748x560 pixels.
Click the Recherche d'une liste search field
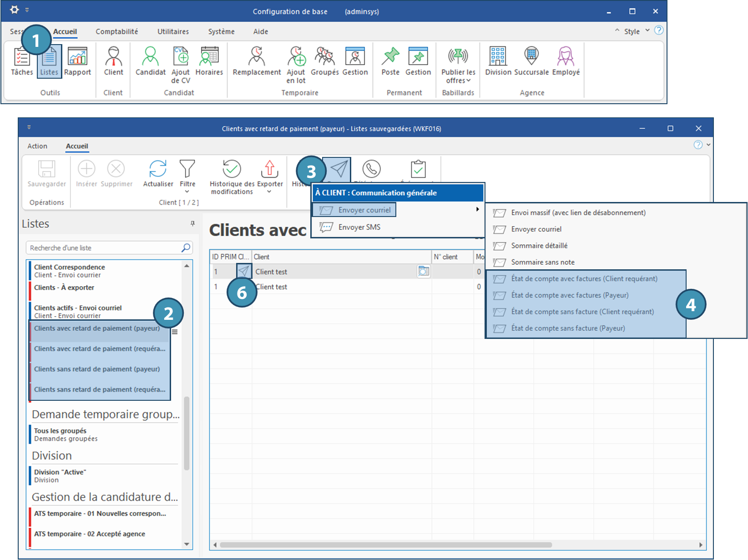point(104,248)
